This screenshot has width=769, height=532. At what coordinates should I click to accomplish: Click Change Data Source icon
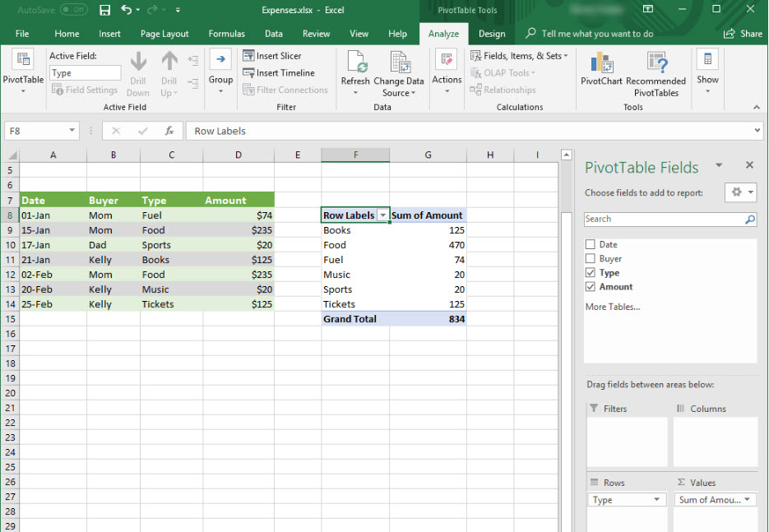coord(399,63)
